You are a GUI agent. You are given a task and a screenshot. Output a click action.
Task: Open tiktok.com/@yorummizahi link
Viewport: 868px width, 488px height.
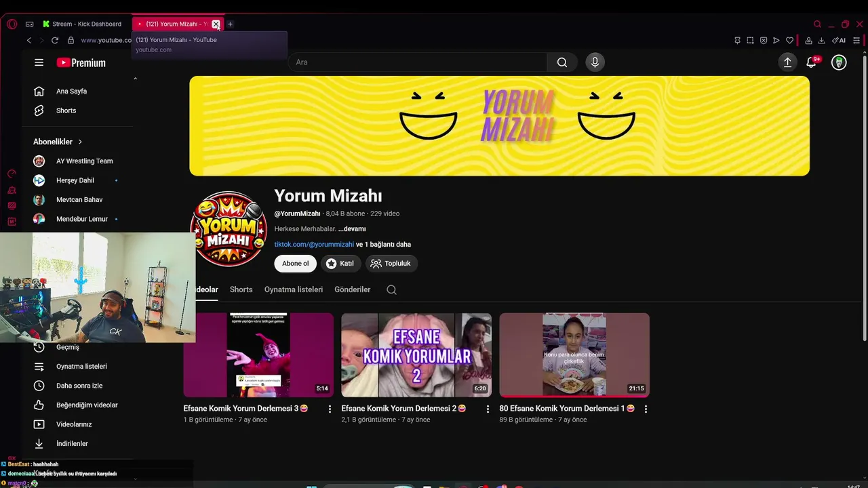314,245
